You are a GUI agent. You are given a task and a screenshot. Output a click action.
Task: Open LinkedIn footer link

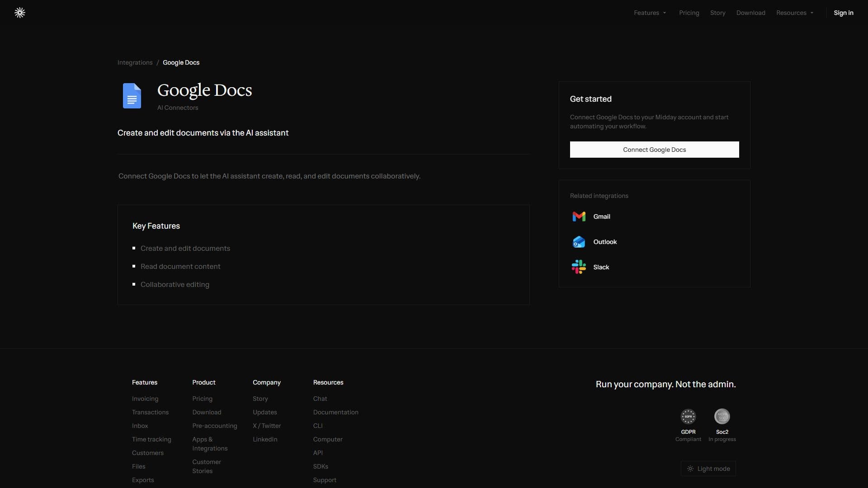[x=265, y=439]
